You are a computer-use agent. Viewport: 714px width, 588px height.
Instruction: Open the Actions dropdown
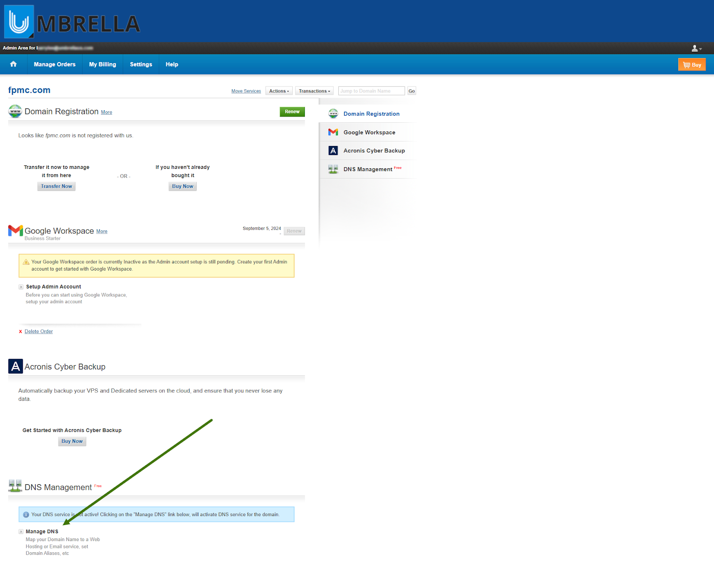[279, 91]
